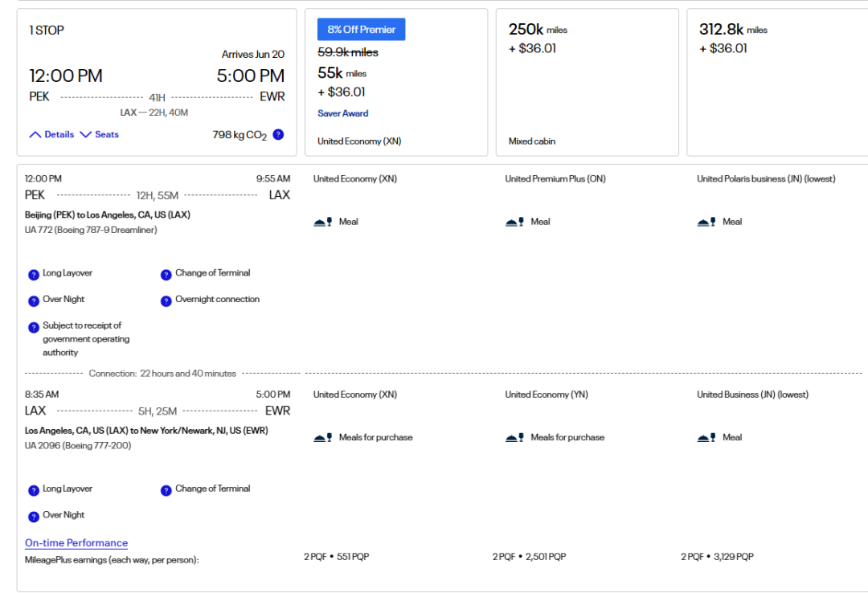Click meal icon under United Business (JN)
This screenshot has height=593, width=868.
pos(706,437)
